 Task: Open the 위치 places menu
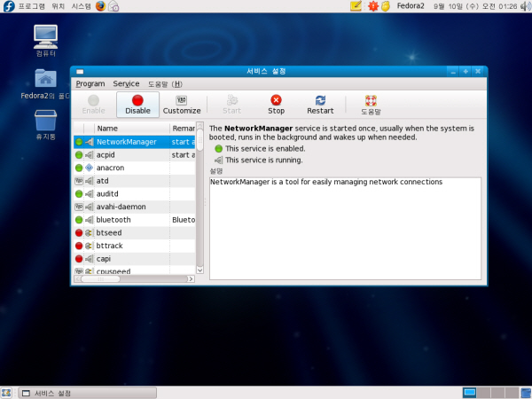coord(58,6)
